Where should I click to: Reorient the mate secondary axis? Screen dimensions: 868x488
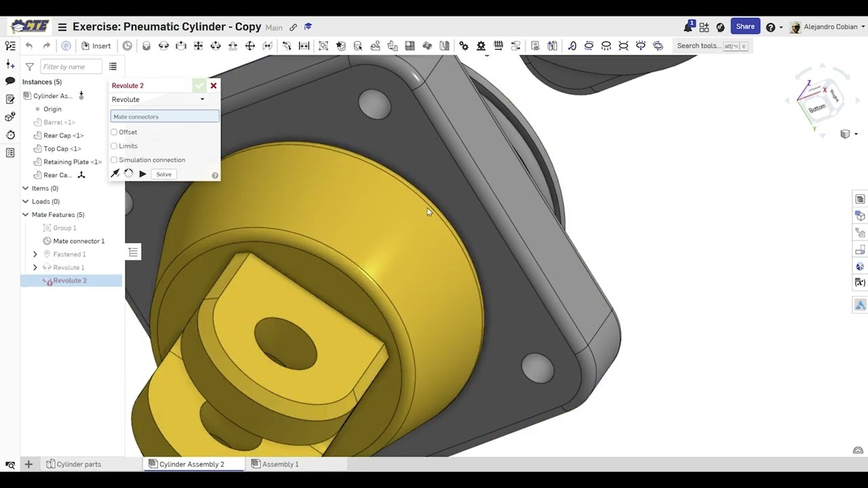click(x=129, y=174)
